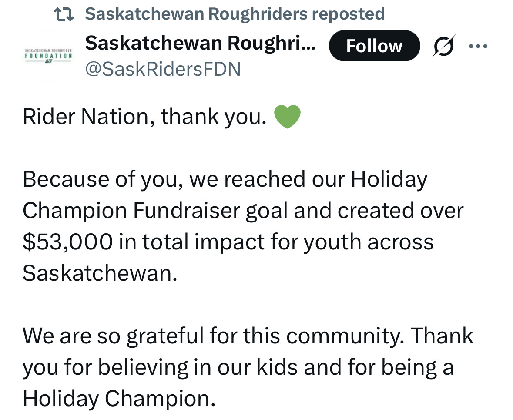
Task: Open the "Saskatchewan Roughriders reposted" link
Action: (x=235, y=14)
